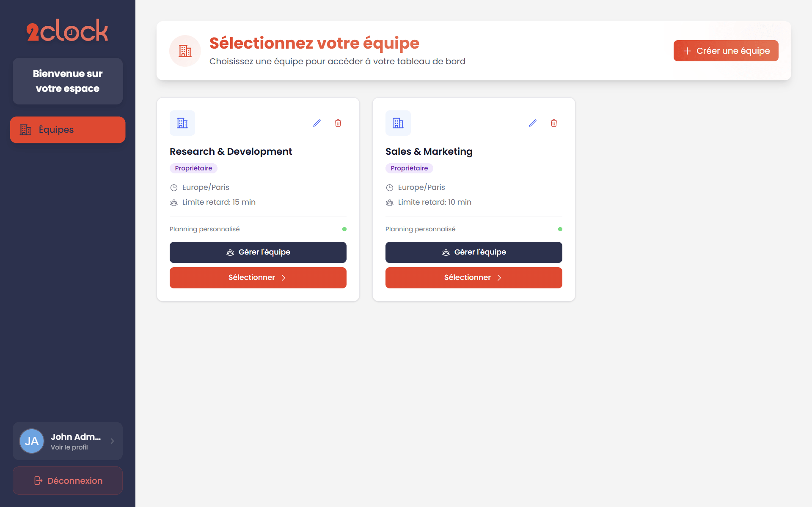Select the Sales & Marketing team

click(x=474, y=278)
